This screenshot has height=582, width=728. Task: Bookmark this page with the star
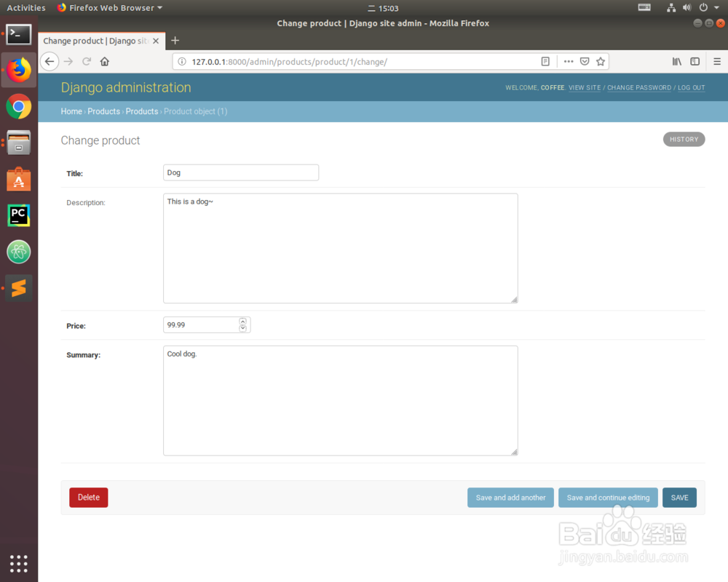(601, 62)
